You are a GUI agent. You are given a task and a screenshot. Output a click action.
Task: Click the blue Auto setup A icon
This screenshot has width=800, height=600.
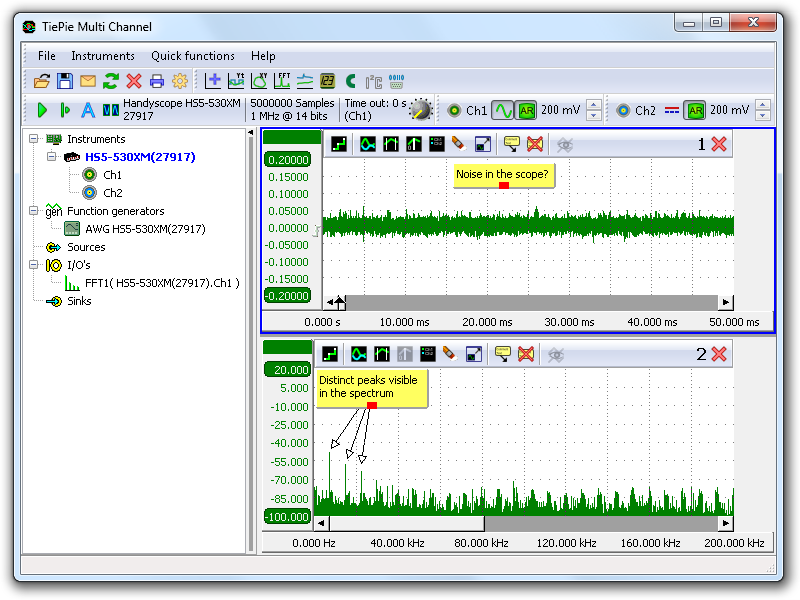pos(87,110)
